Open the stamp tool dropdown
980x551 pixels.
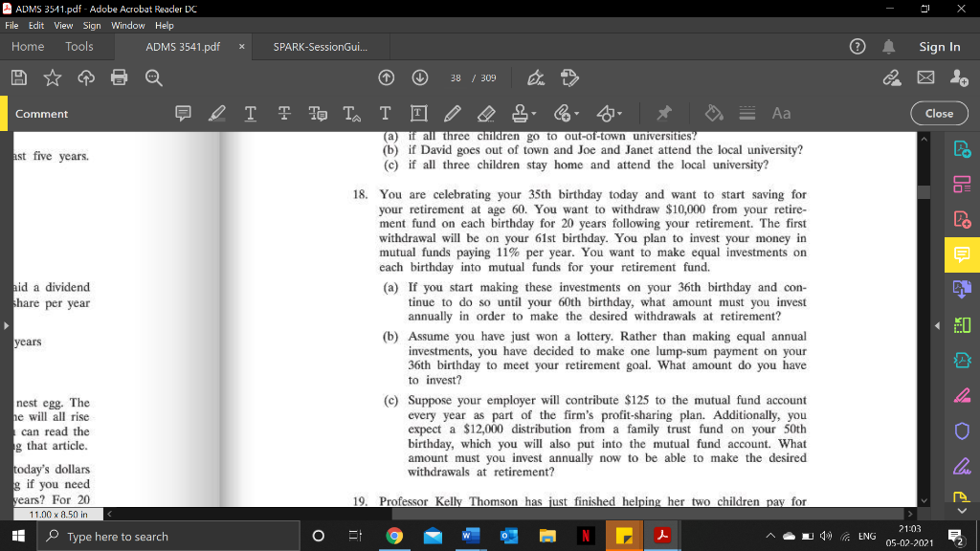coord(533,113)
